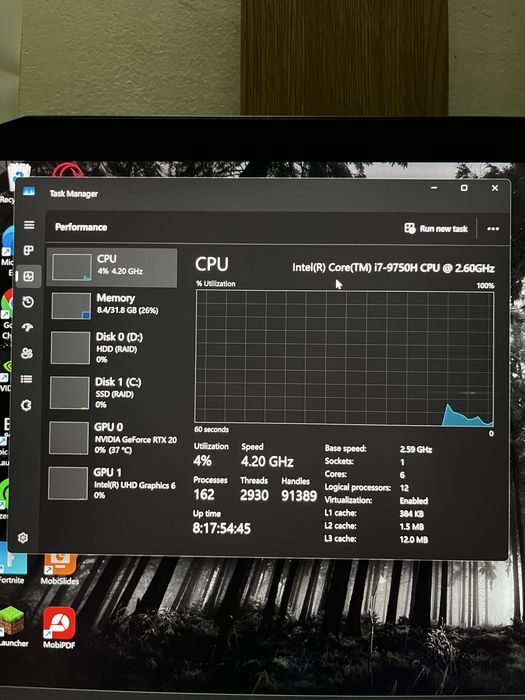The height and width of the screenshot is (700, 525).
Task: Click the Processes value 162
Action: pos(204,495)
